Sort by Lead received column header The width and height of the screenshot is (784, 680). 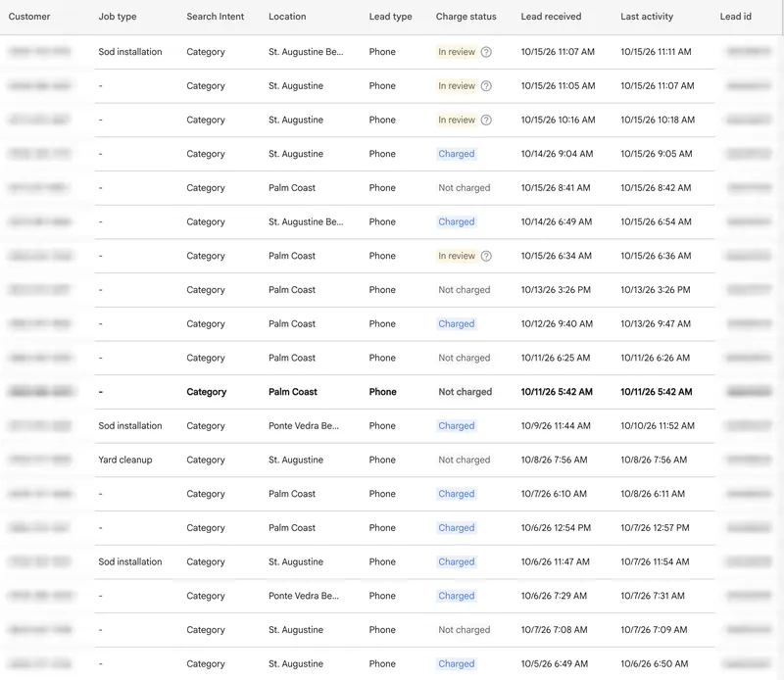[551, 17]
